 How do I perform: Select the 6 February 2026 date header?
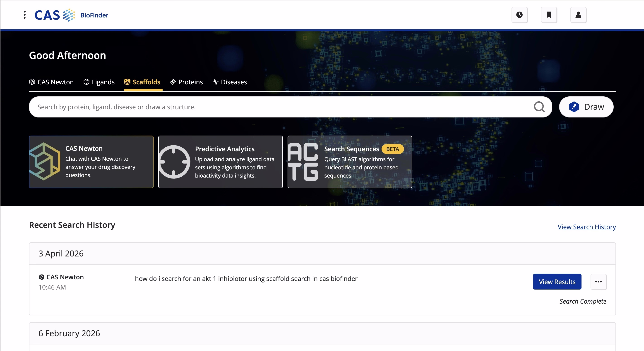click(x=322, y=334)
